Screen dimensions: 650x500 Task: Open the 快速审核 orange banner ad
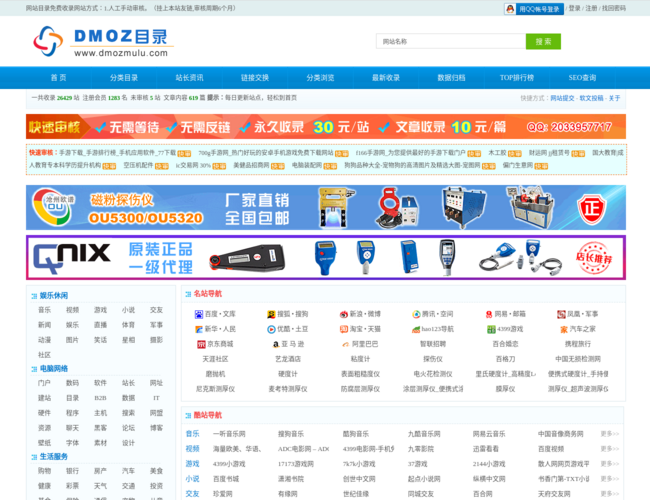pos(326,126)
